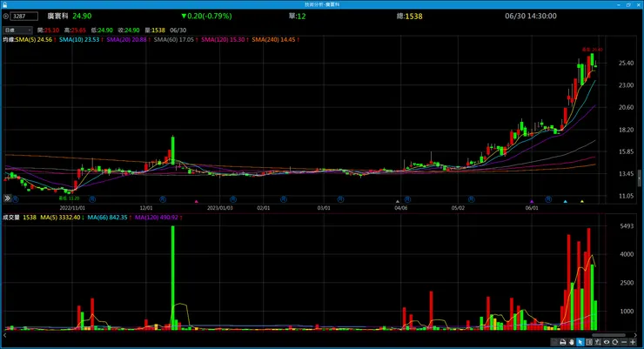
Task: Click the magenta triangle marker on the date axis
Action: [x=197, y=202]
